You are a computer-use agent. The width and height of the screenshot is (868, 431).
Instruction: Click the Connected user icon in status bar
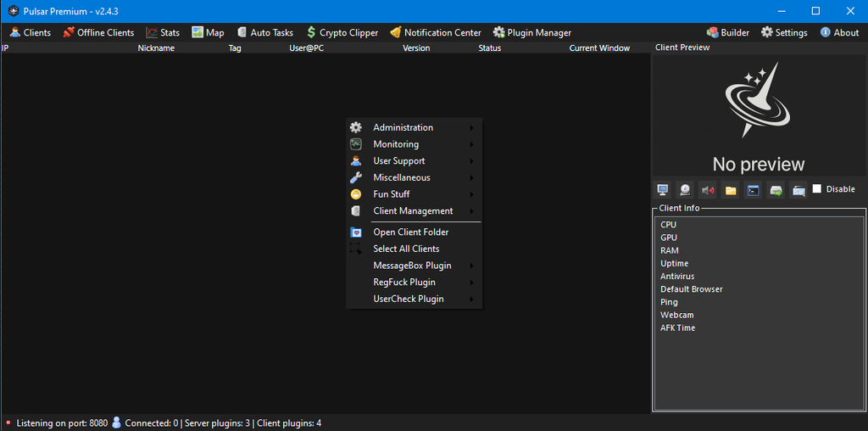coord(116,423)
